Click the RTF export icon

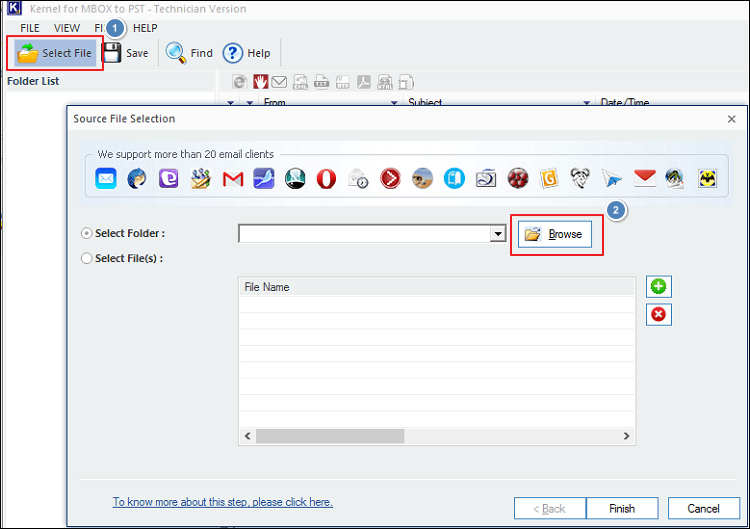(342, 82)
